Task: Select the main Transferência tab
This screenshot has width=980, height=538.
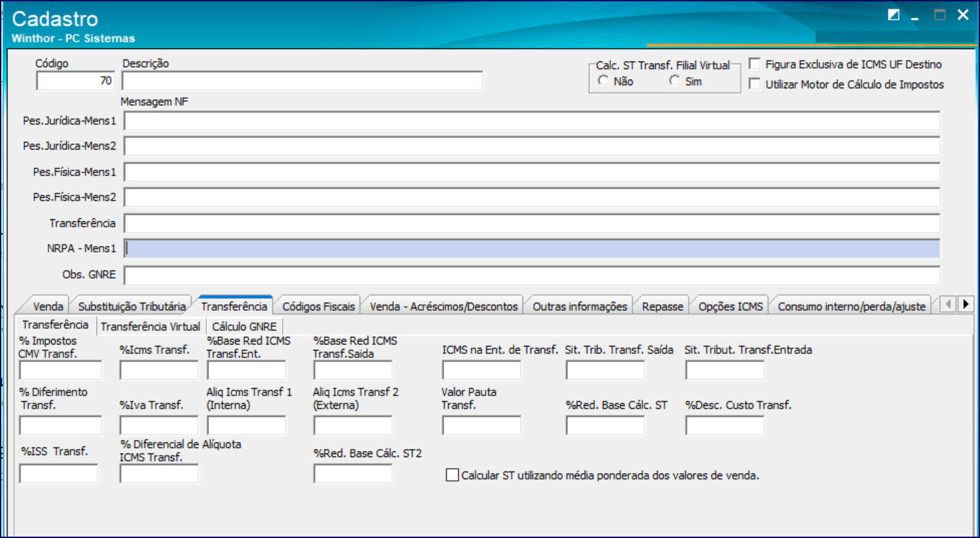Action: tap(234, 306)
